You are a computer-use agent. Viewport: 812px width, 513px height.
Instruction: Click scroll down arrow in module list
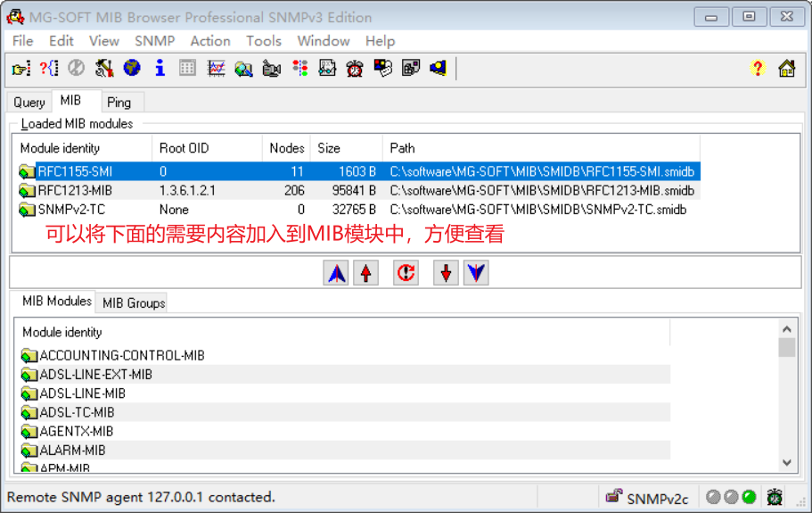coord(787,462)
